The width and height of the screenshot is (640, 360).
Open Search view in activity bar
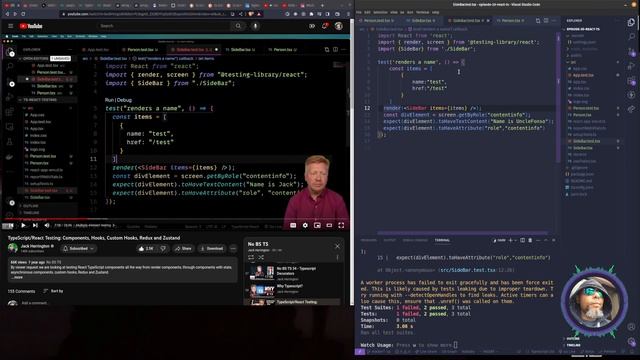click(x=631, y=37)
